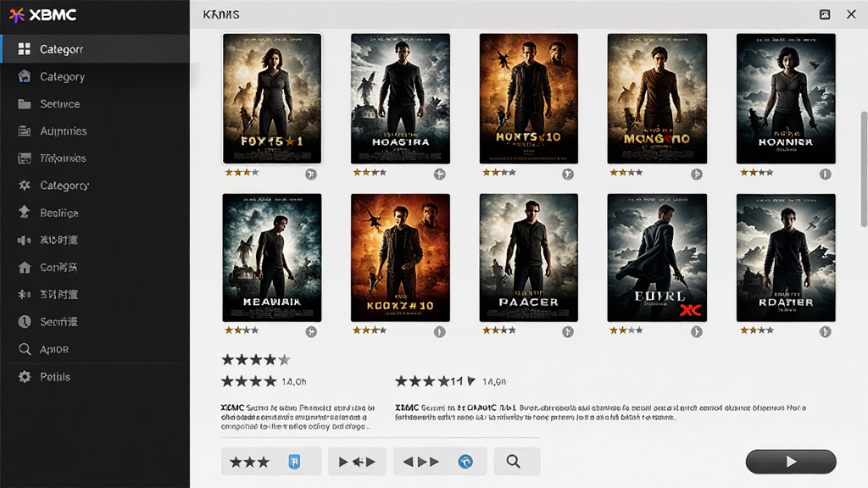Click the window restore icon at top right
Image resolution: width=868 pixels, height=488 pixels.
824,14
